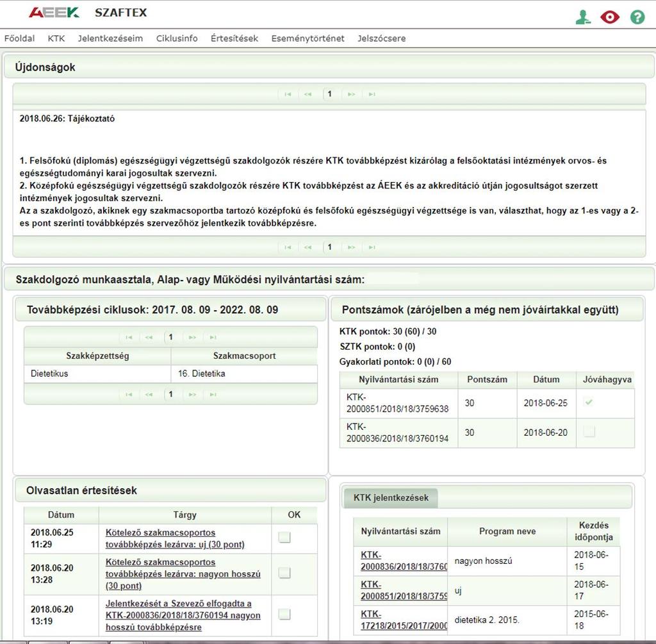
Task: Click last-page arrow below Dietetikus row
Action: click(x=213, y=394)
